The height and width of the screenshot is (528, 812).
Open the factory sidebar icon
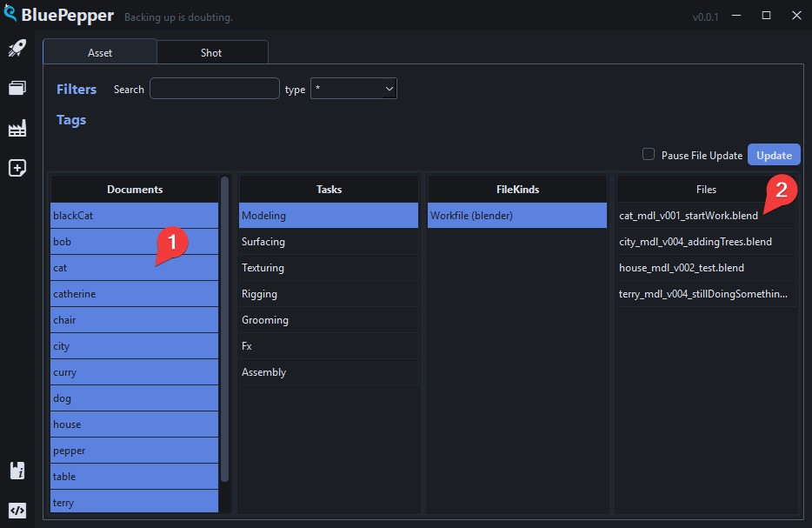pyautogui.click(x=17, y=128)
